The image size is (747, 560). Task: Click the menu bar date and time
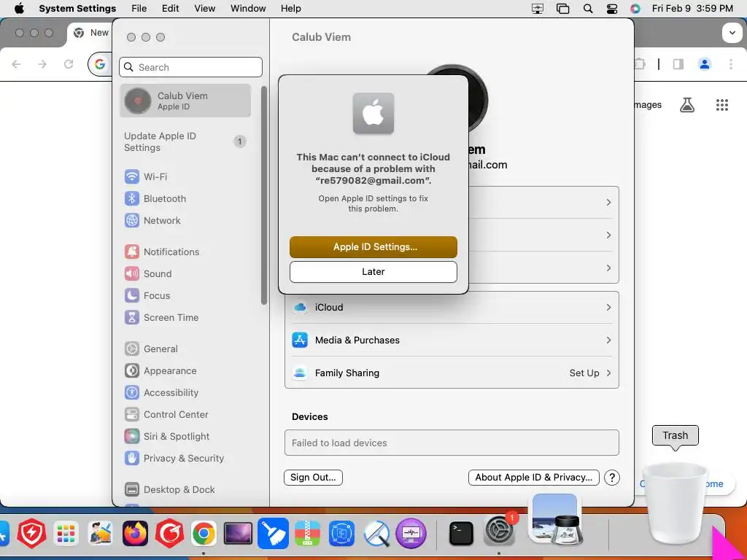pyautogui.click(x=692, y=9)
